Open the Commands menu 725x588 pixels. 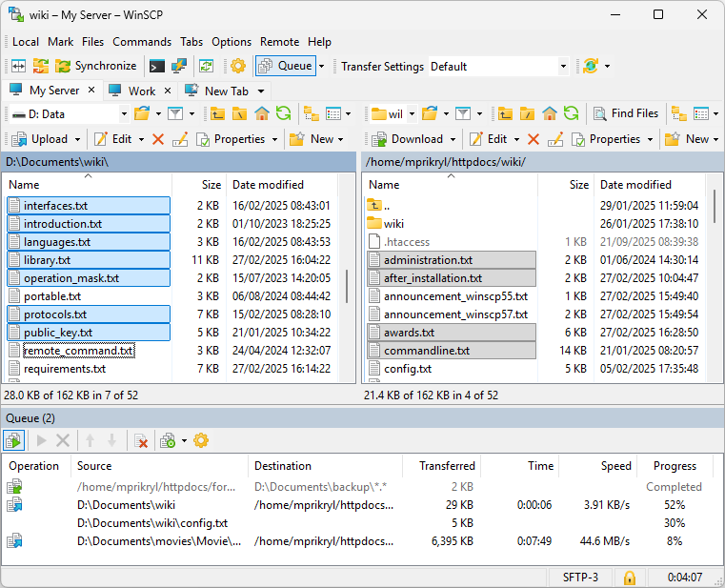pos(142,42)
